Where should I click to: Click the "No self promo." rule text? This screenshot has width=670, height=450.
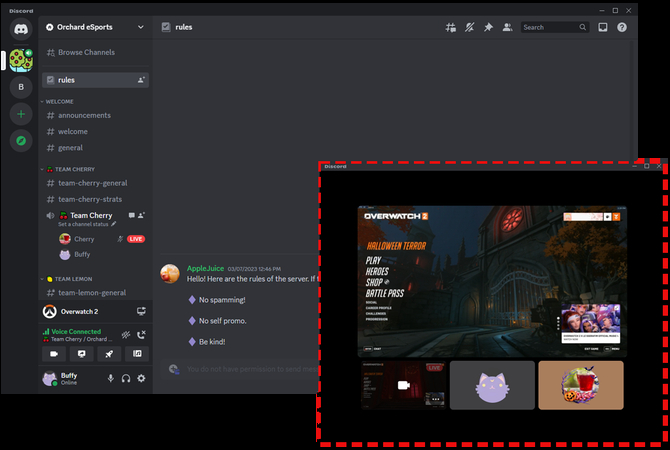[223, 321]
